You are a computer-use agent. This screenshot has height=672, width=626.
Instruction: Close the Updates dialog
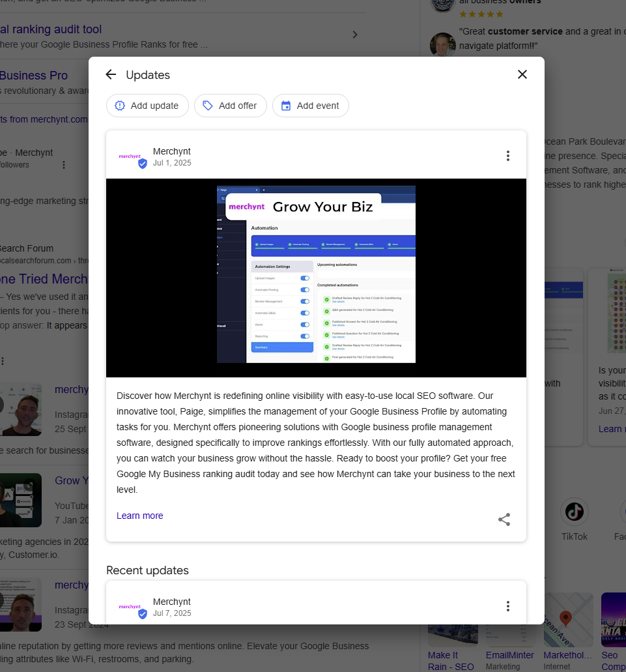click(522, 74)
